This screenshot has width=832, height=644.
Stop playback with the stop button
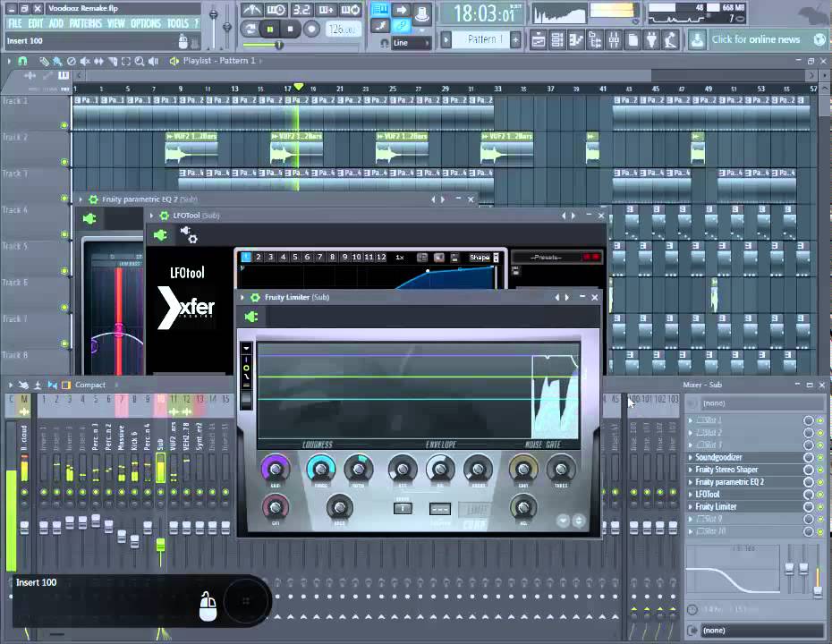point(290,29)
